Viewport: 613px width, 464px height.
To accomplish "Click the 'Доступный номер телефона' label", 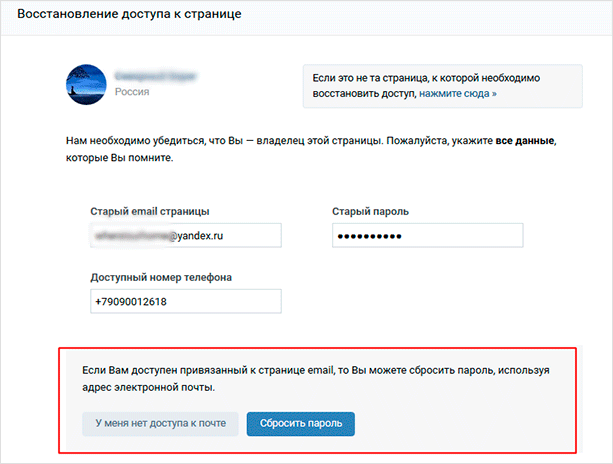I will [x=161, y=278].
